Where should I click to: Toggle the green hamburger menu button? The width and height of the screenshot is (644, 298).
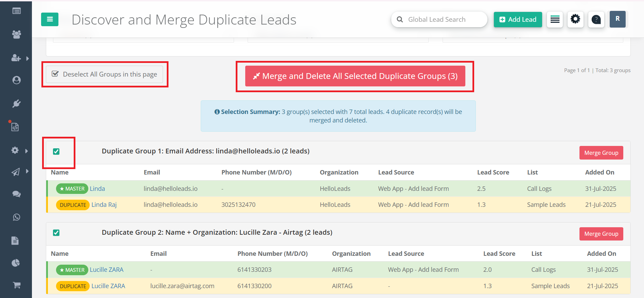click(50, 19)
